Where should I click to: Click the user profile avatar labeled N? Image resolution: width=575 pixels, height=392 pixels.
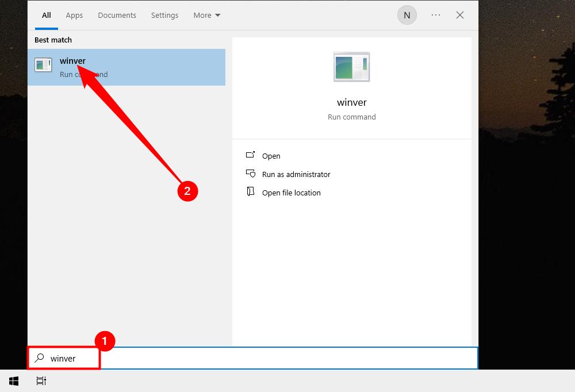pos(407,15)
